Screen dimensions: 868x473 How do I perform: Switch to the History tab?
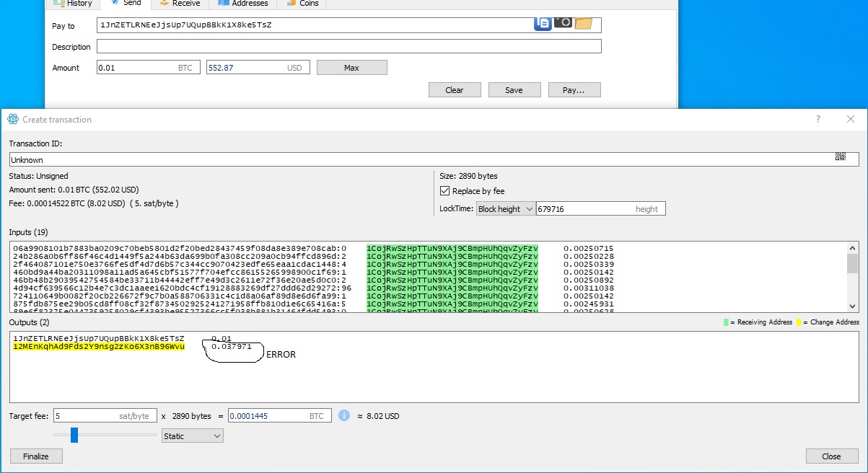[72, 3]
